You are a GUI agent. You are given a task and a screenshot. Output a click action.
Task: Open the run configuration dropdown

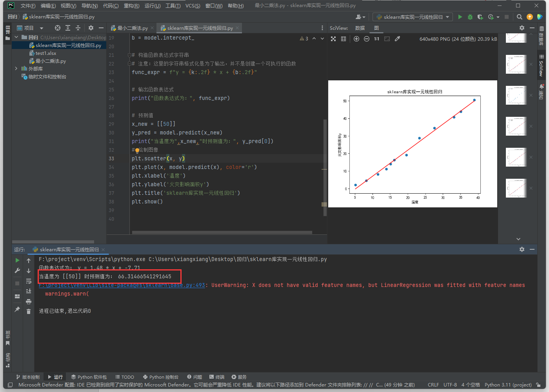coord(413,17)
